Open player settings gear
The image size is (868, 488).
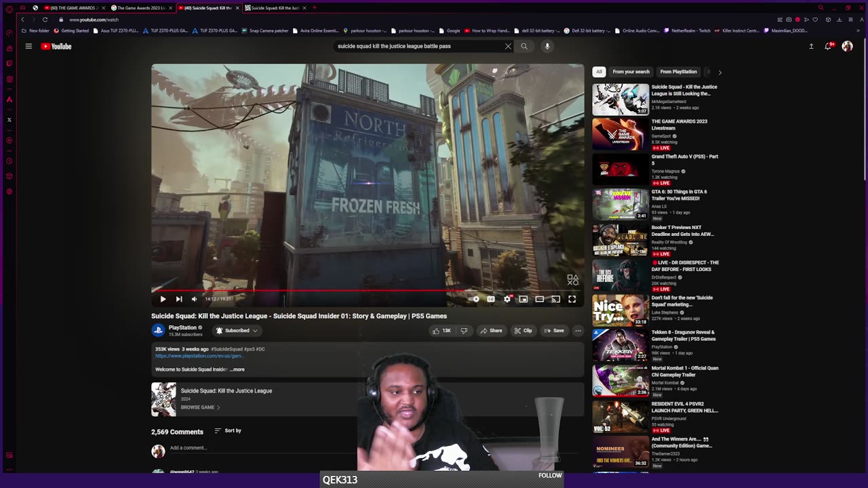[507, 299]
